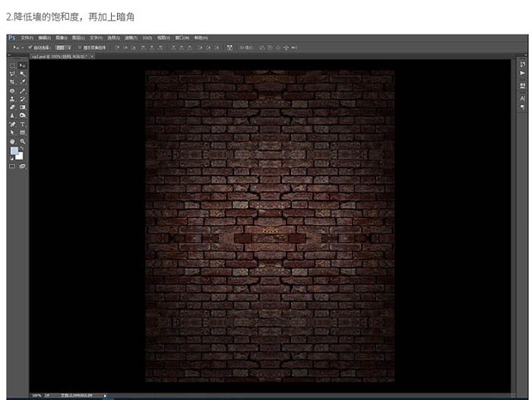The width and height of the screenshot is (532, 400).
Task: Open the Character panel icon in right dock
Action: click(x=523, y=98)
